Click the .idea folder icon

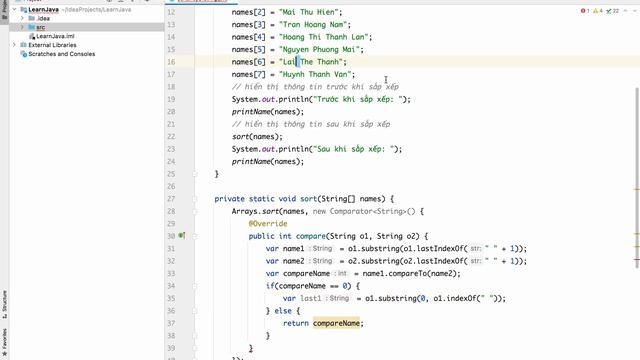(31, 18)
